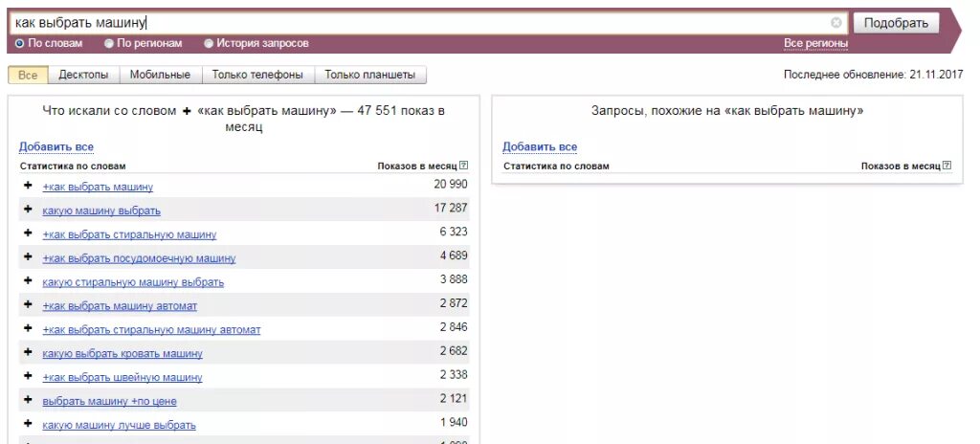Click the impressions value '2 121'

(x=454, y=398)
